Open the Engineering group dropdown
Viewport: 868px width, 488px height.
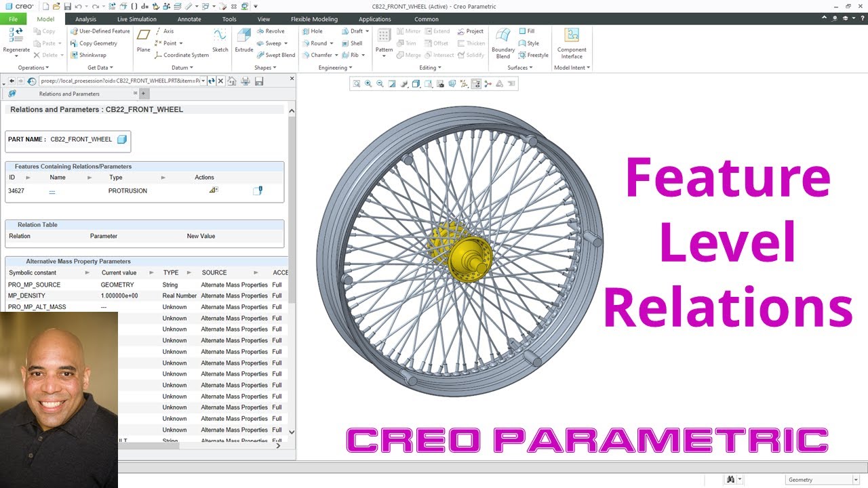[x=335, y=68]
